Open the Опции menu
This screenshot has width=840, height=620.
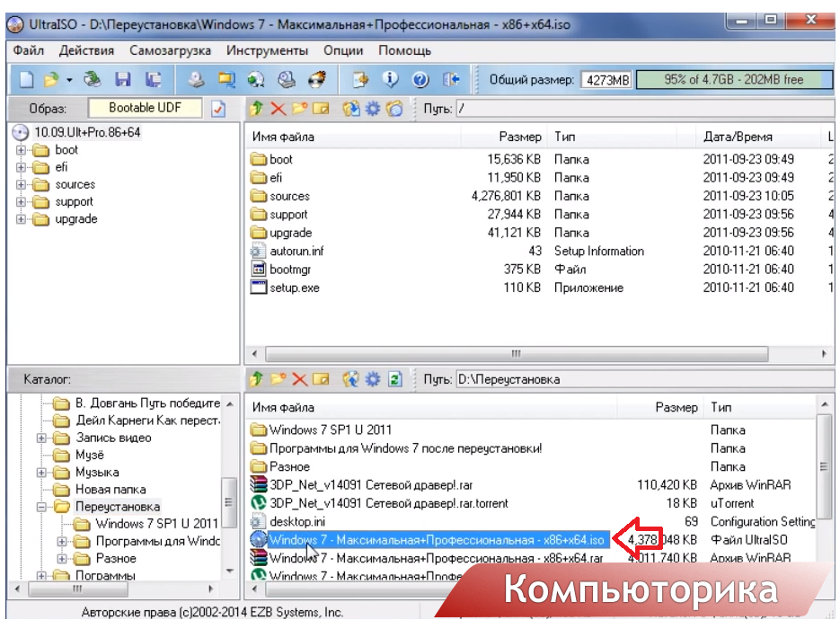(x=343, y=50)
